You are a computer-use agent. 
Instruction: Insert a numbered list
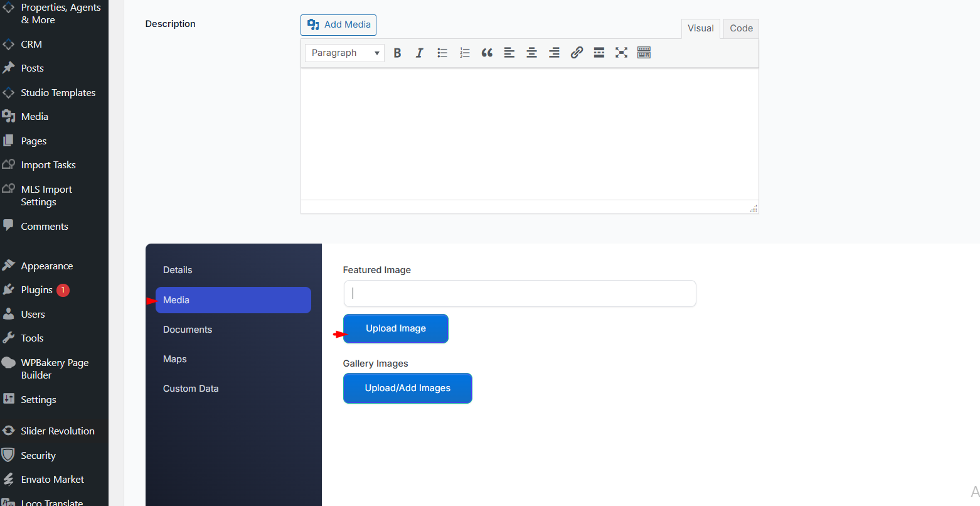point(465,53)
